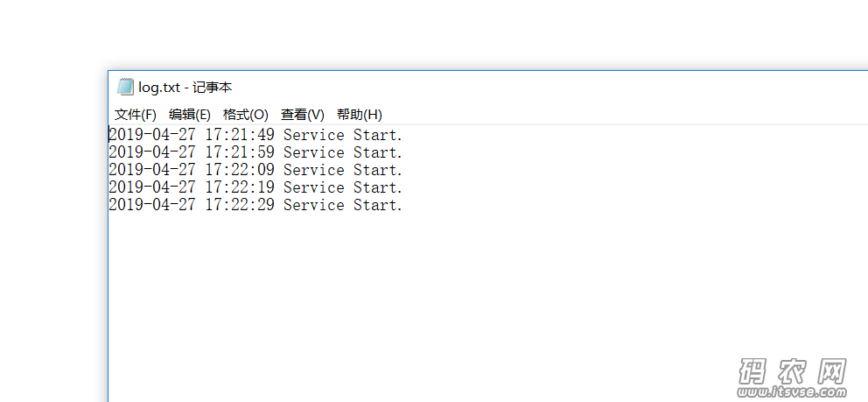
Task: Click "Service" on the 17:22:19 log line
Action: [314, 187]
